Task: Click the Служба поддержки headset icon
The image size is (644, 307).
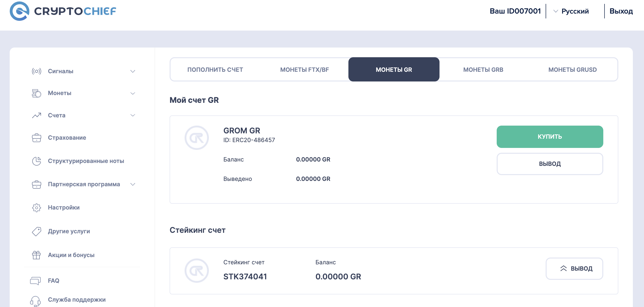Action: click(x=36, y=300)
